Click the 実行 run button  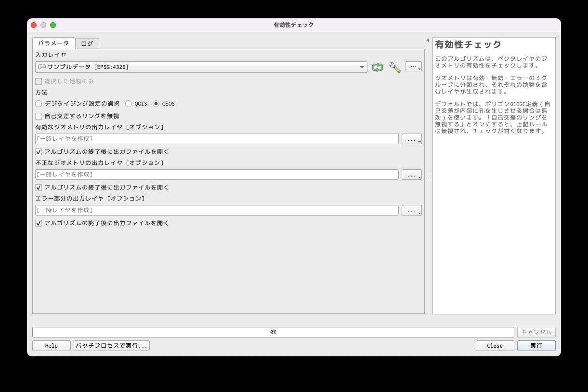[536, 346]
